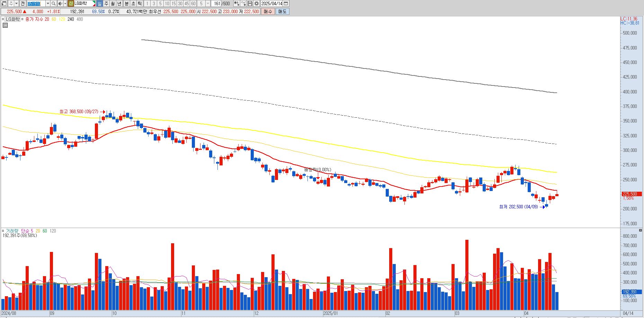Viewport: 644px width, 318px height.
Task: Click the window layout icon at top-left
Action: [x=4, y=3]
